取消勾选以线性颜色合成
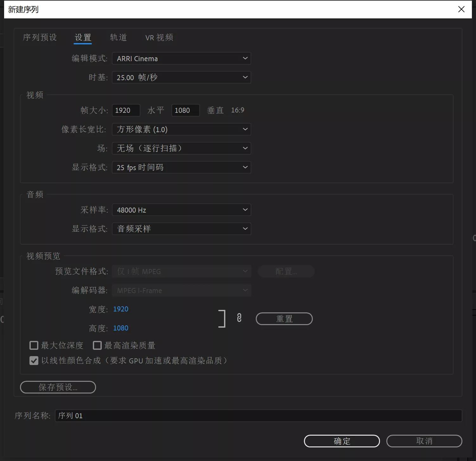The height and width of the screenshot is (461, 476). click(x=34, y=361)
